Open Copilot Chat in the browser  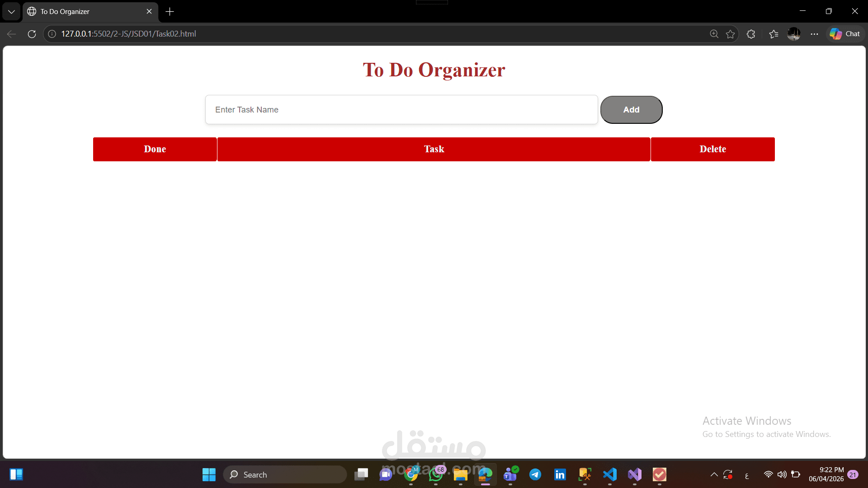pos(844,33)
